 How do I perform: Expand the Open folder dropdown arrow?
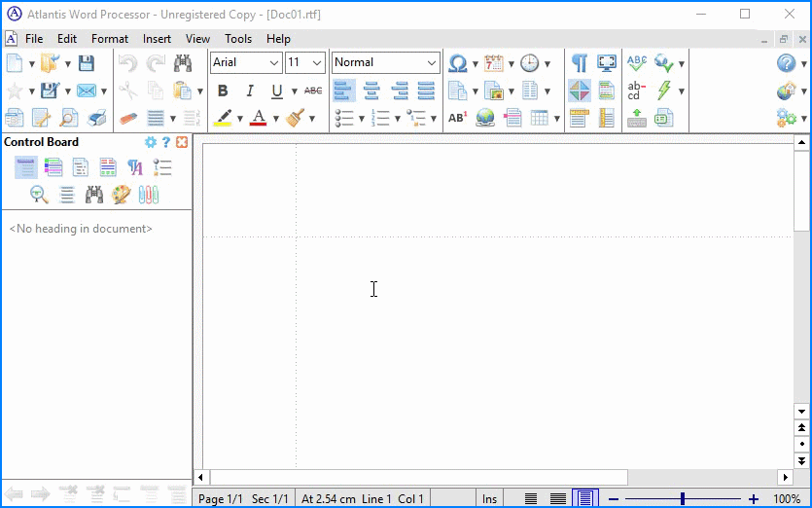coord(67,64)
